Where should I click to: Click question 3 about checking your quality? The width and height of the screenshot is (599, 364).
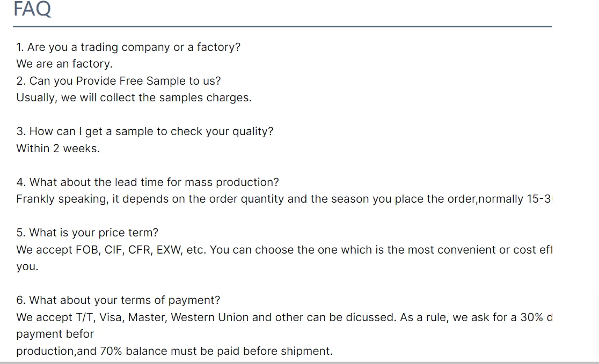[x=145, y=131]
